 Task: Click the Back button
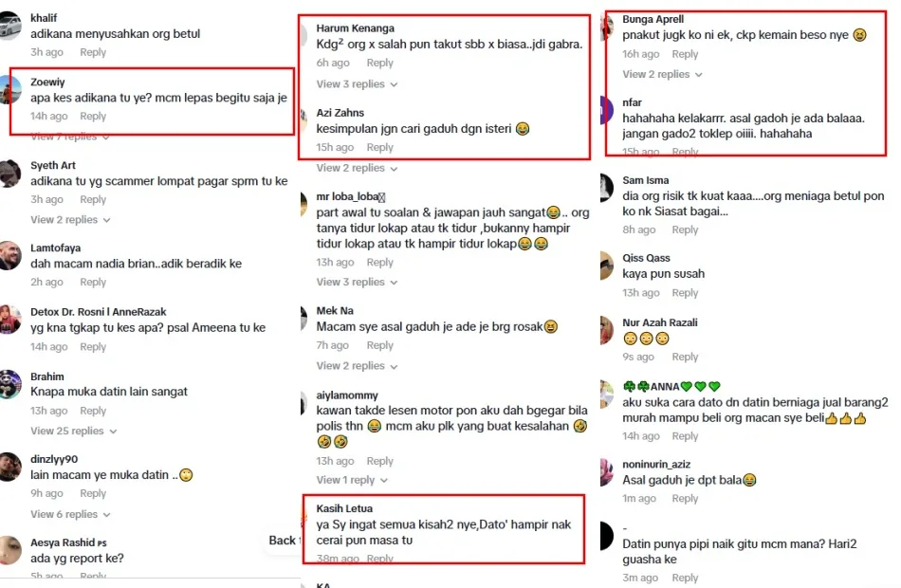point(283,541)
